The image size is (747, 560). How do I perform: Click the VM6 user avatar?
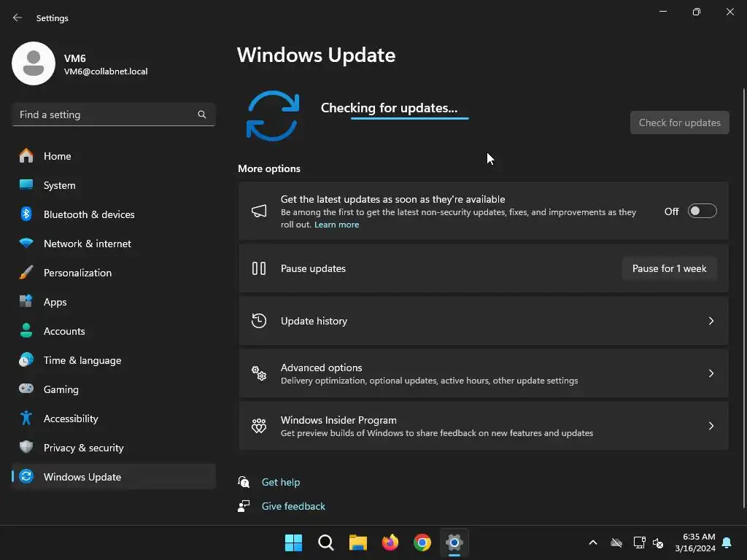coord(34,63)
